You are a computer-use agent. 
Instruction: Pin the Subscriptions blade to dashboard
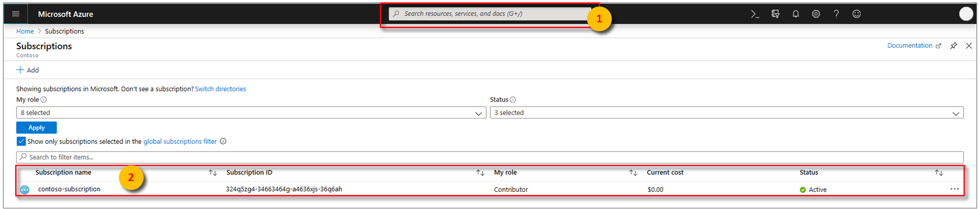[x=953, y=46]
